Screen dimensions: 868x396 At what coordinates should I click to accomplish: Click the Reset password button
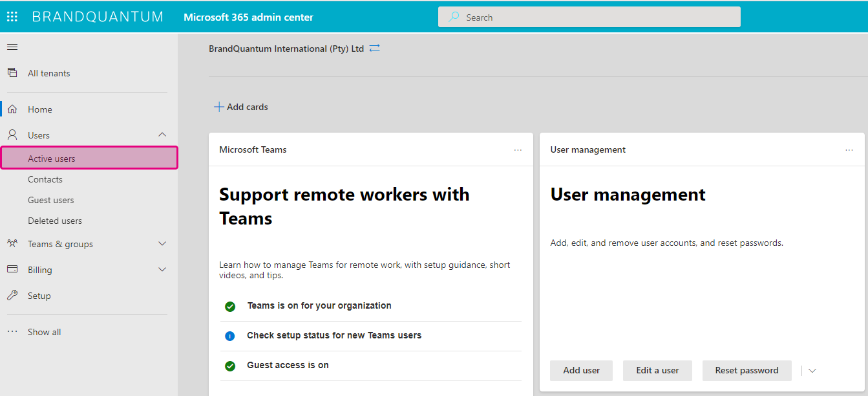746,371
